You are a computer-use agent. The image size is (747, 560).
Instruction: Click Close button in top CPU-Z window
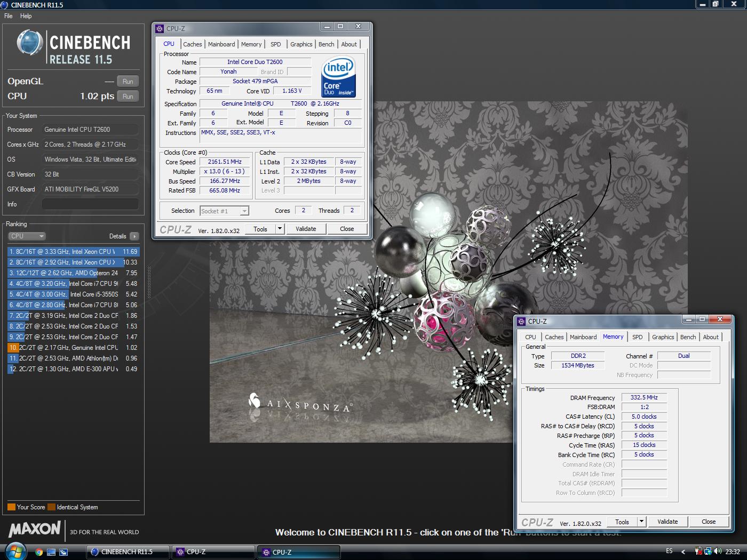click(x=347, y=229)
